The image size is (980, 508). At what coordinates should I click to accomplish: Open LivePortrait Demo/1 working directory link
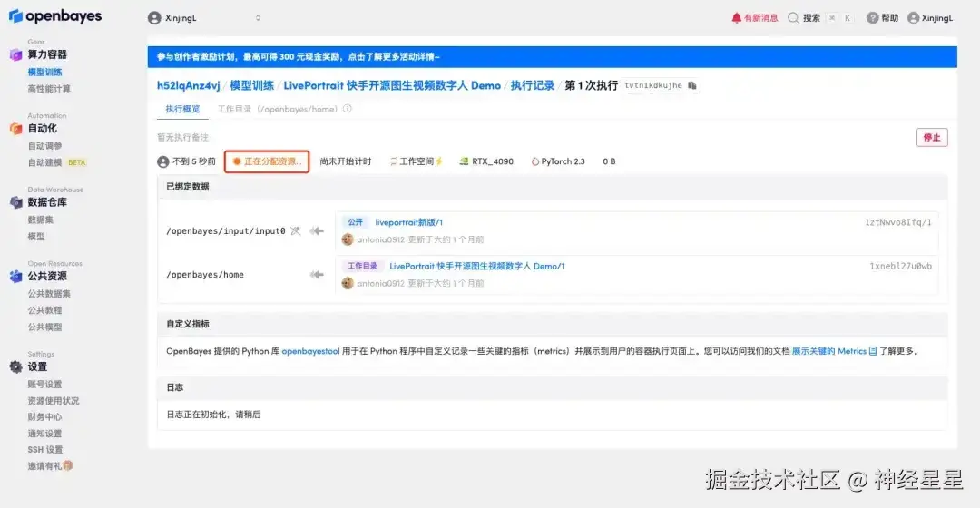477,266
